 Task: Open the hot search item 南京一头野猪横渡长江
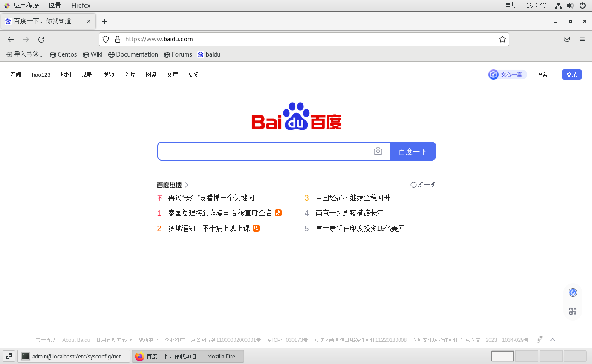(x=349, y=213)
